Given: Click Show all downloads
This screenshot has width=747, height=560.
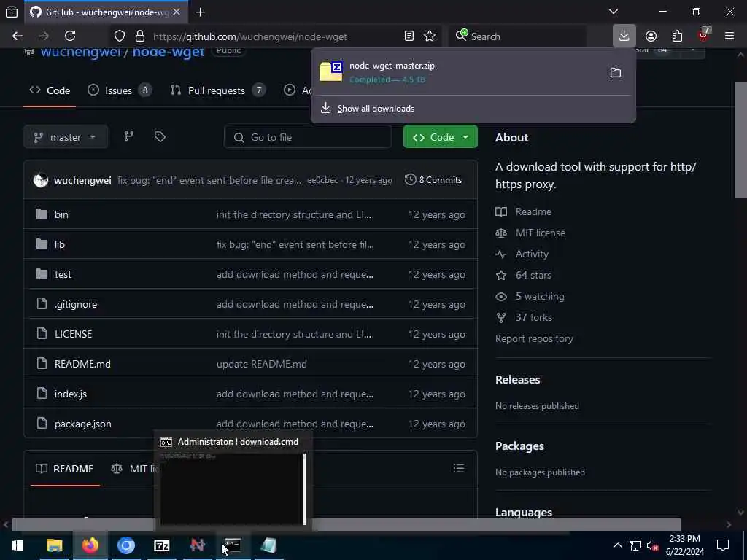Looking at the screenshot, I should pos(376,109).
